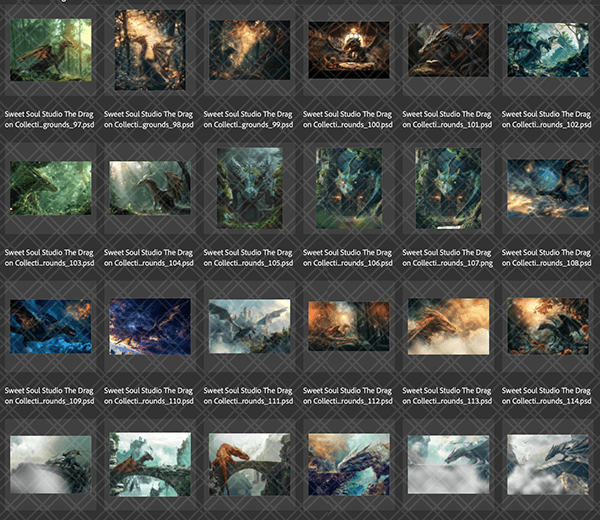600x520 pixels.
Task: Highlight the caption text ending rounds_109.psd
Action: pos(49,396)
